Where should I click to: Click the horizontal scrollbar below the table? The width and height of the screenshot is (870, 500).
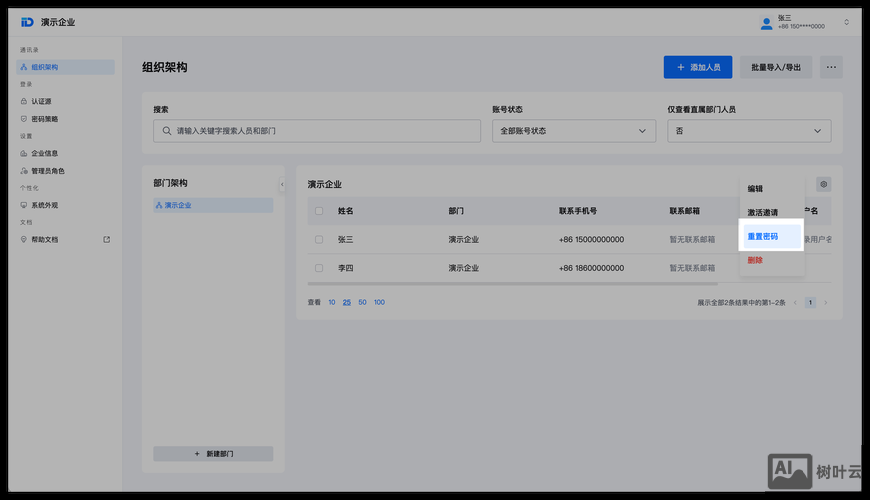513,284
